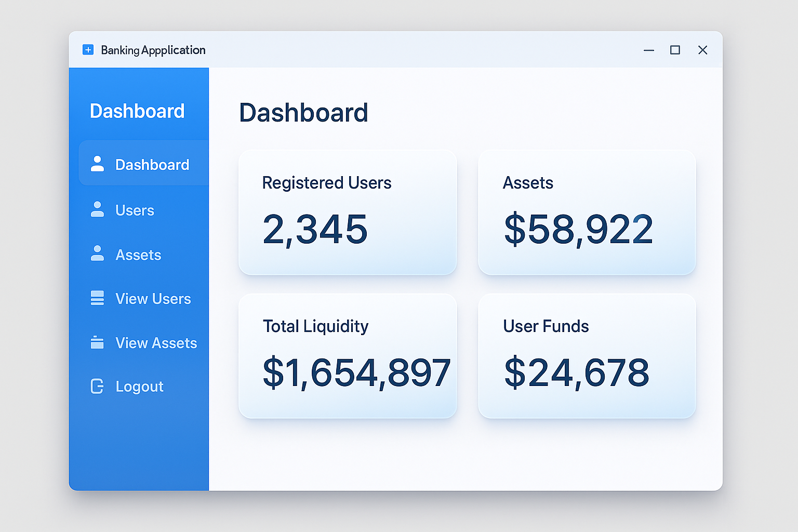This screenshot has height=532, width=798.
Task: Click the person icon beside the sidebar Assets item
Action: [x=97, y=254]
